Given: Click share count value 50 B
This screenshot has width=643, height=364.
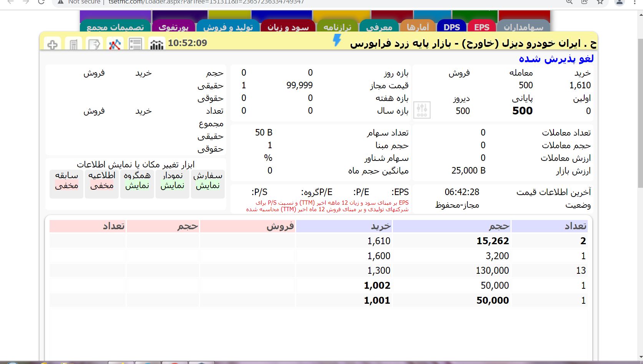Looking at the screenshot, I should click(263, 132).
